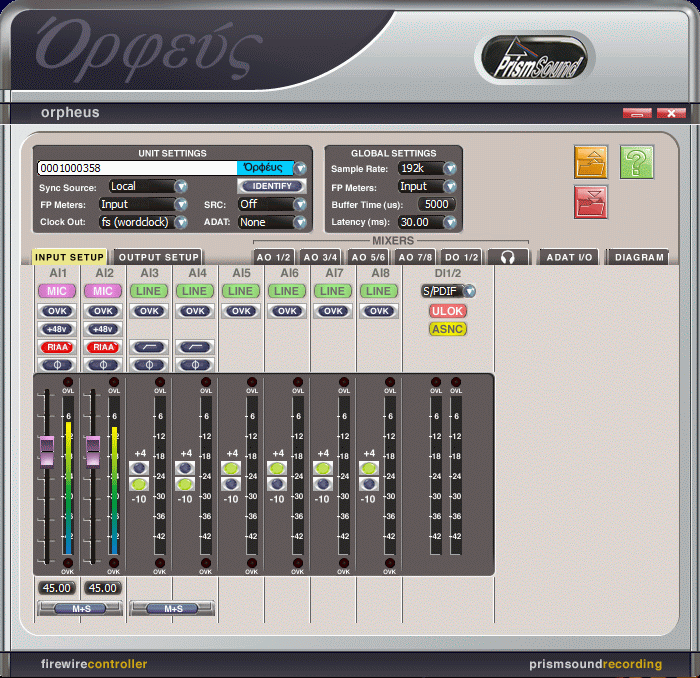Open the headphones mixer tab
Screen dimensions: 700x678
(508, 257)
